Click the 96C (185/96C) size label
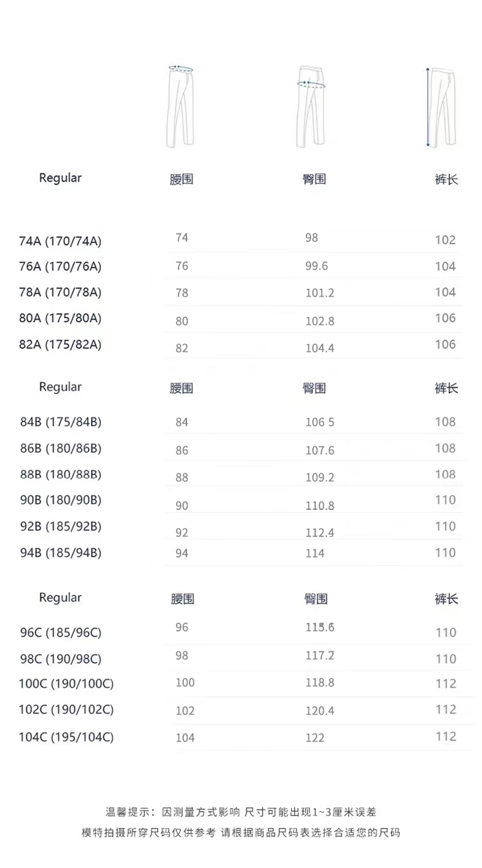Image resolution: width=482 pixels, height=868 pixels. [61, 632]
